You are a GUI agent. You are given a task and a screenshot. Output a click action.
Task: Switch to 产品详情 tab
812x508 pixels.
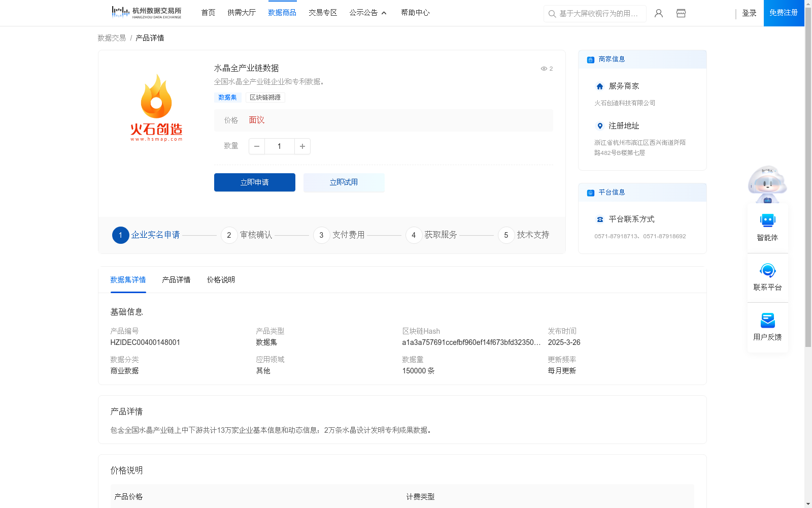176,280
